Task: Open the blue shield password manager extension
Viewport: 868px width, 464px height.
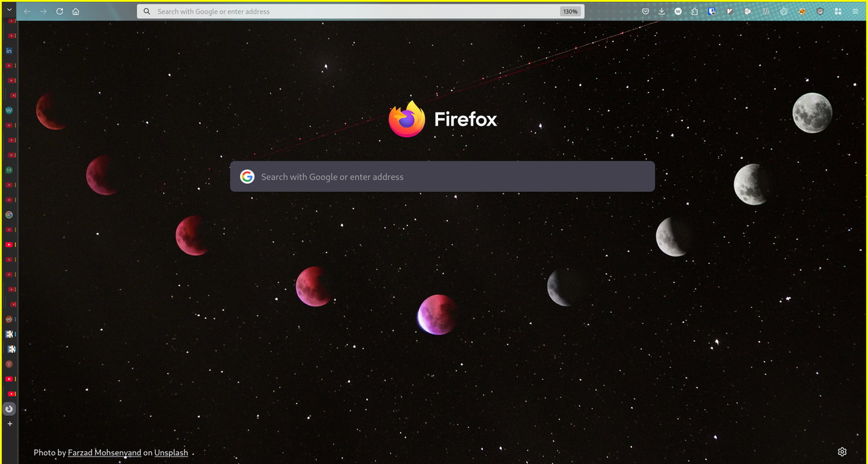Action: (712, 12)
